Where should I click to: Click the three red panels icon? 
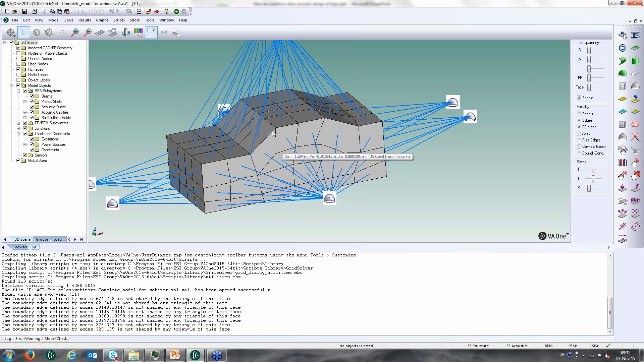click(x=622, y=163)
